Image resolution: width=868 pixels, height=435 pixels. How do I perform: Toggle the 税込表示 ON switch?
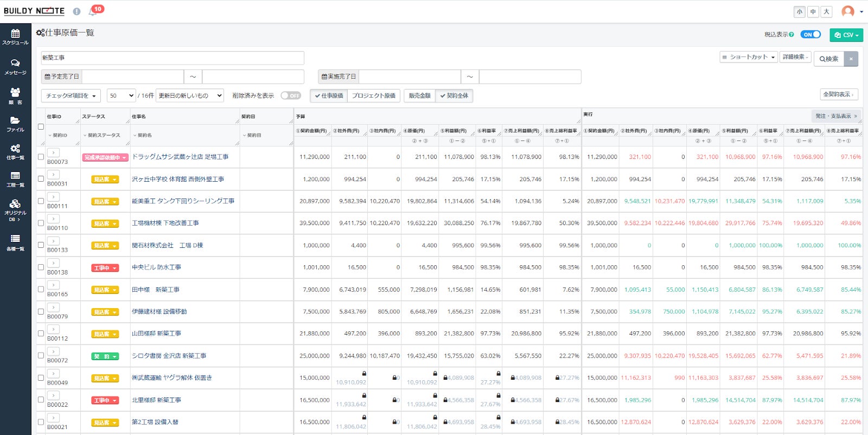click(810, 35)
